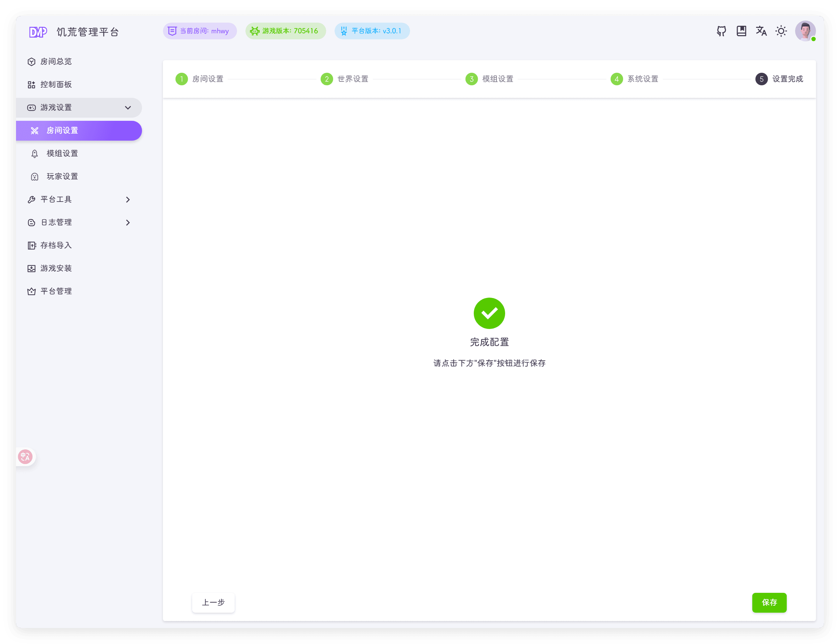Click the floating pink translation widget
The height and width of the screenshot is (644, 840).
(25, 457)
